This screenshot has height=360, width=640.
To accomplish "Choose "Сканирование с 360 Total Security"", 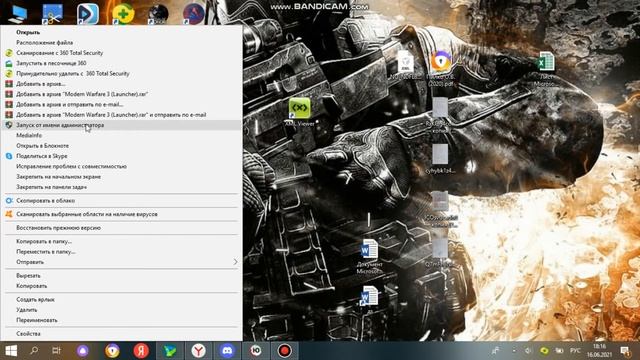I will click(x=60, y=53).
